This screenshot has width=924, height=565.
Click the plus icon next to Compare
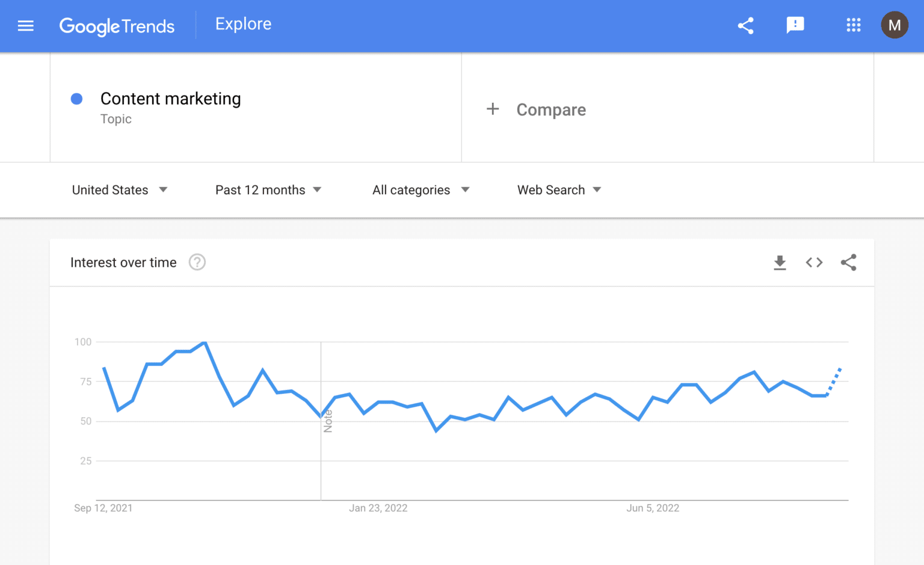coord(493,109)
